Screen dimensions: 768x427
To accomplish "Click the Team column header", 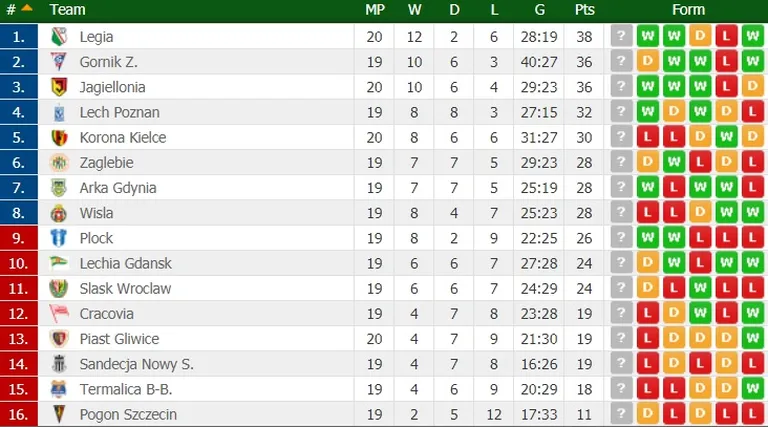I will (67, 10).
